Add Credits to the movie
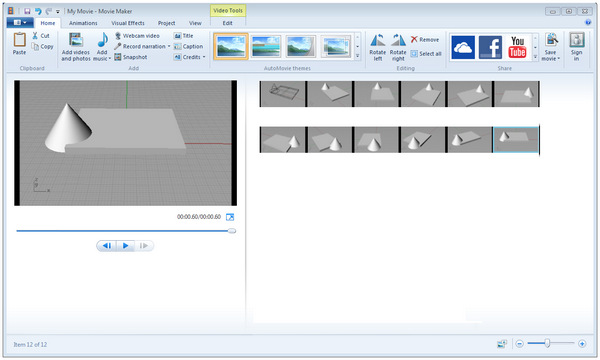 (187, 57)
